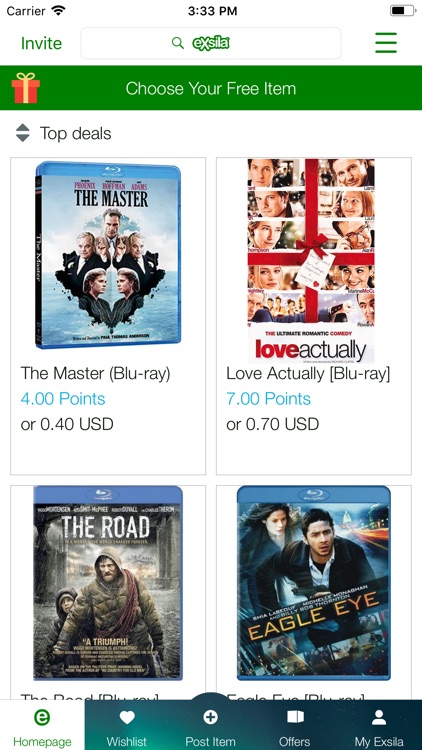422x750 pixels.
Task: Open The Road Blu-ray cover
Action: [x=108, y=583]
